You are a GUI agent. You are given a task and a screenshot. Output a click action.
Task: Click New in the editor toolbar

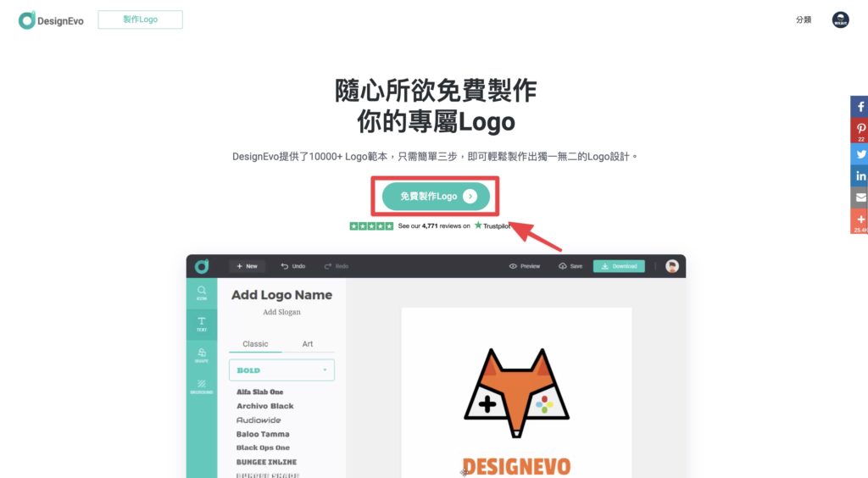247,266
